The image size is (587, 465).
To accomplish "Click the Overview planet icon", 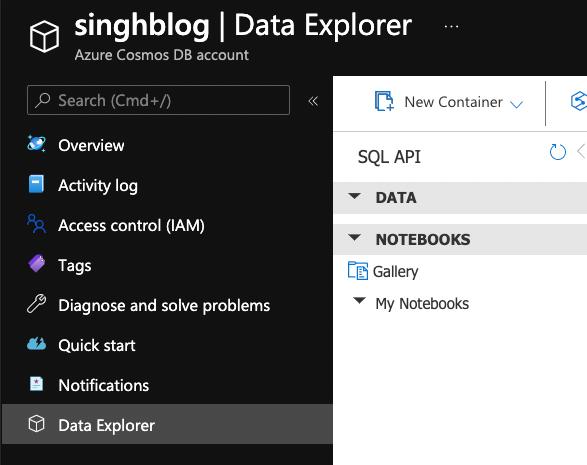I will click(36, 144).
